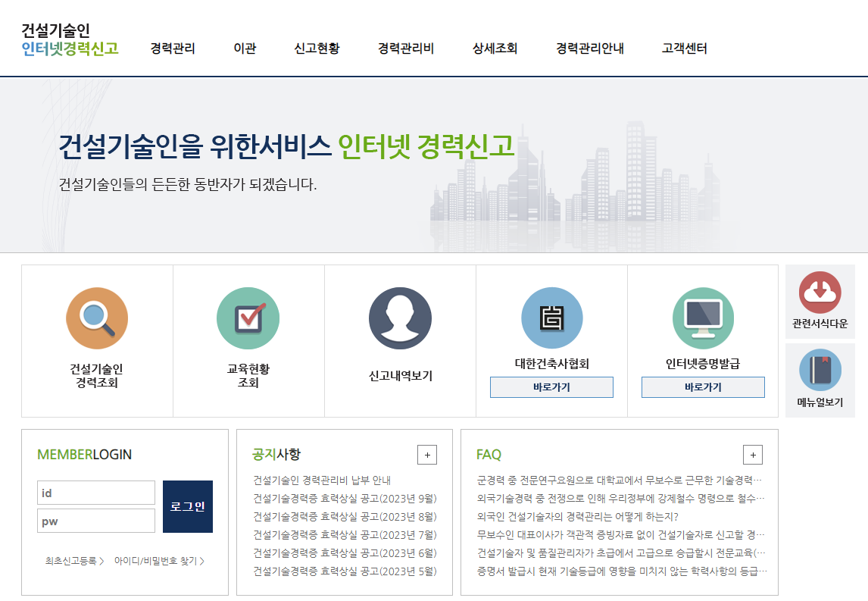
Task: Open the 고객센터 menu
Action: pyautogui.click(x=684, y=49)
